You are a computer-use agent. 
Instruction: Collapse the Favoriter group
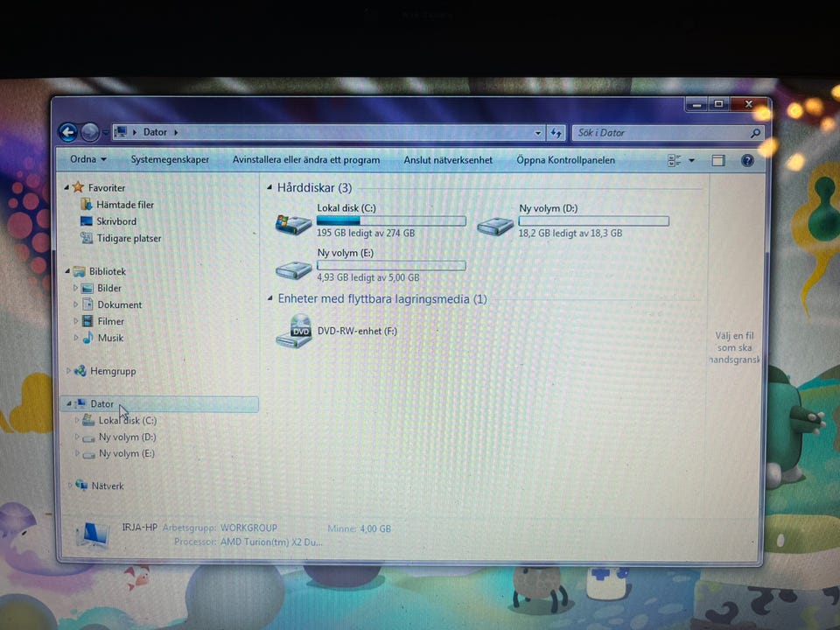click(x=66, y=187)
